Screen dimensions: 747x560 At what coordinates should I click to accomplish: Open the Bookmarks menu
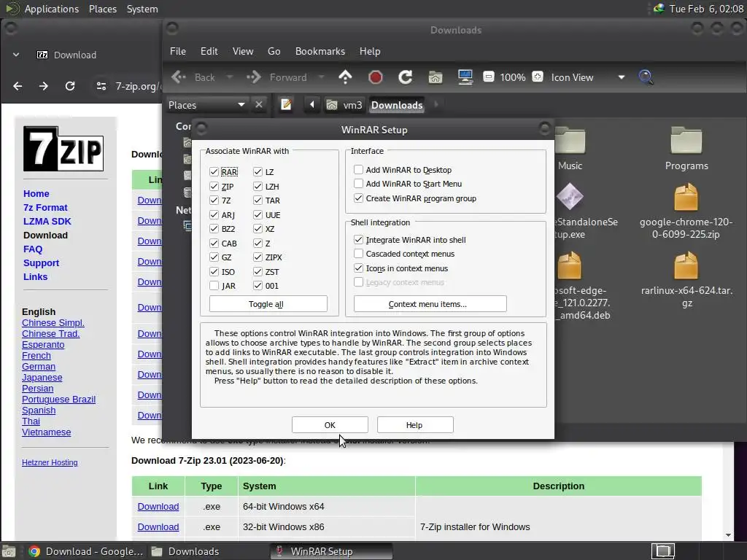(320, 51)
